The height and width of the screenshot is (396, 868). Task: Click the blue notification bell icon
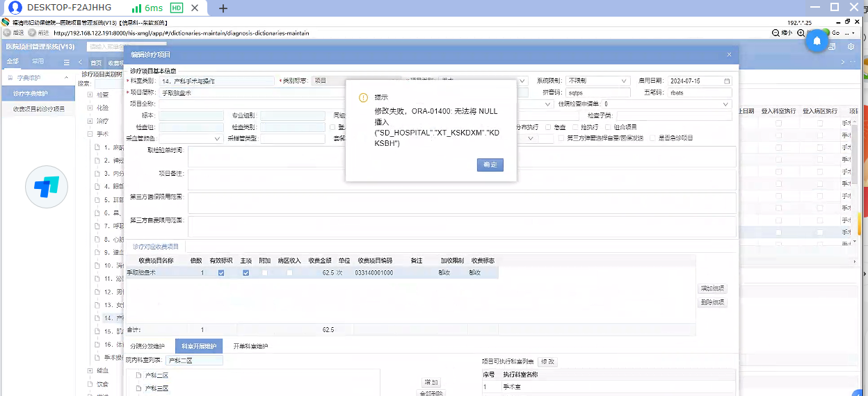[x=817, y=41]
